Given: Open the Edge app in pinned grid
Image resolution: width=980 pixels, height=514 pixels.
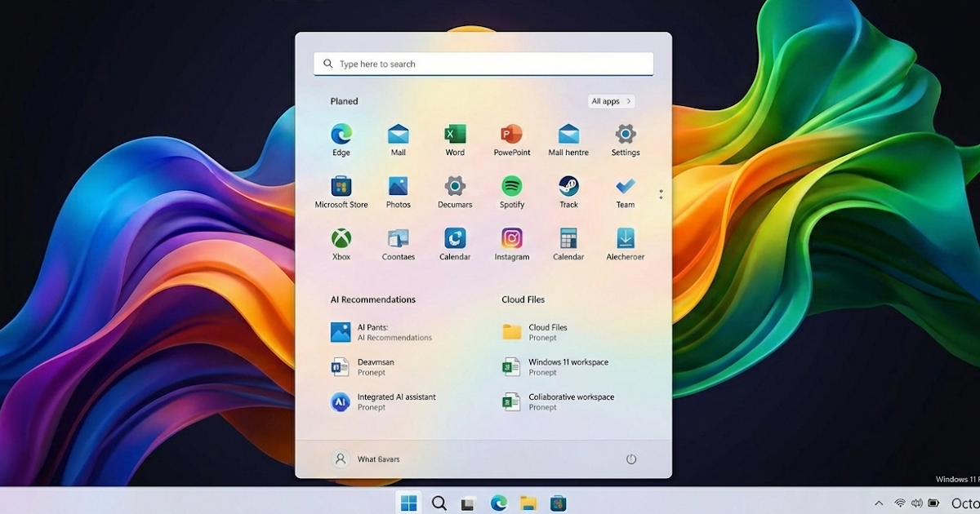Looking at the screenshot, I should coord(341,140).
